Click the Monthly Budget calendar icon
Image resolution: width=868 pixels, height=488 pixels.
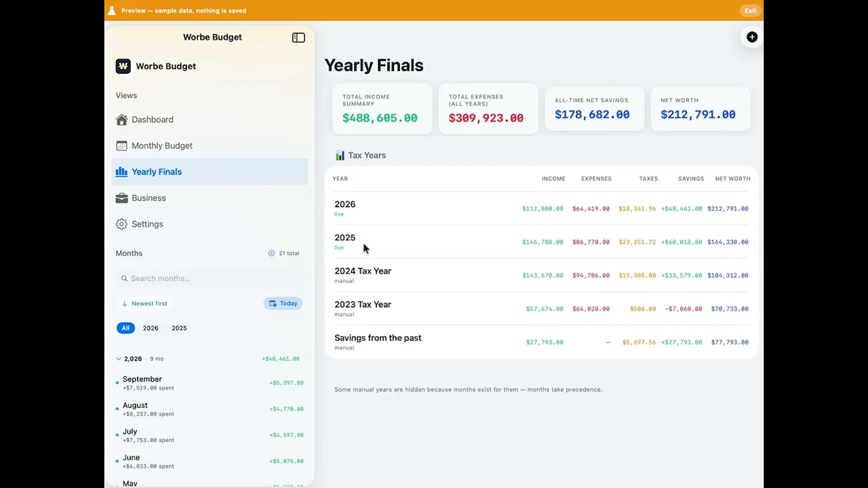point(122,146)
